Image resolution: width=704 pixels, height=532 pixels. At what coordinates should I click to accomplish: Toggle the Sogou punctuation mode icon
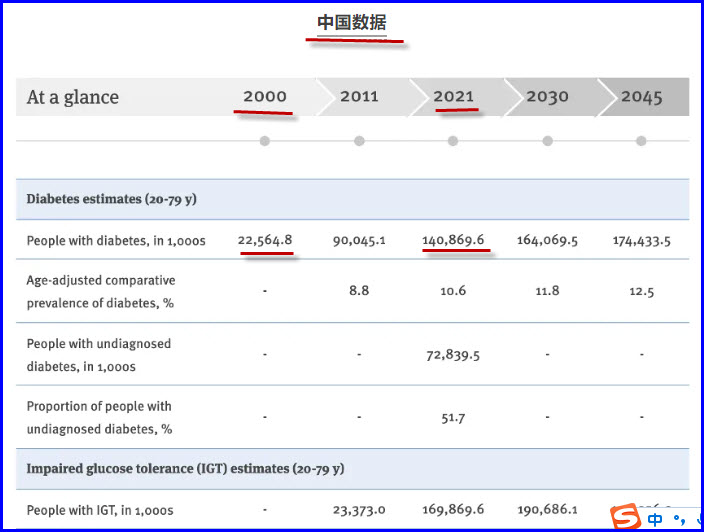tap(680, 518)
